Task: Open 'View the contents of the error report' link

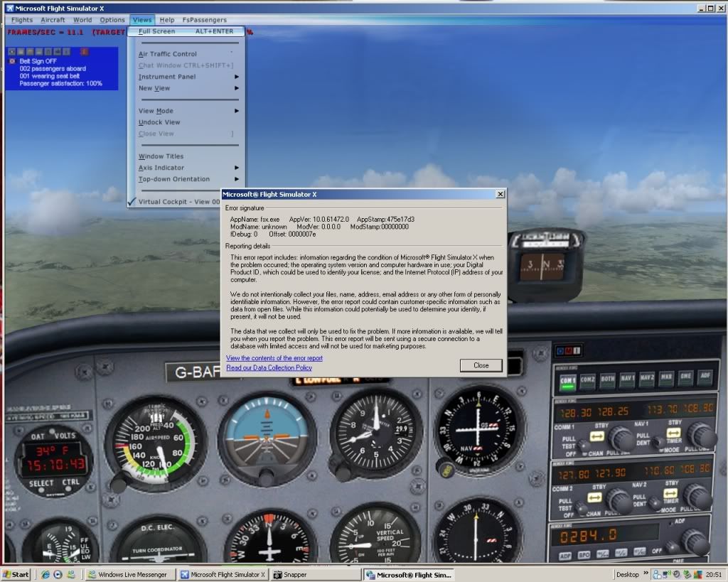Action: pos(274,358)
